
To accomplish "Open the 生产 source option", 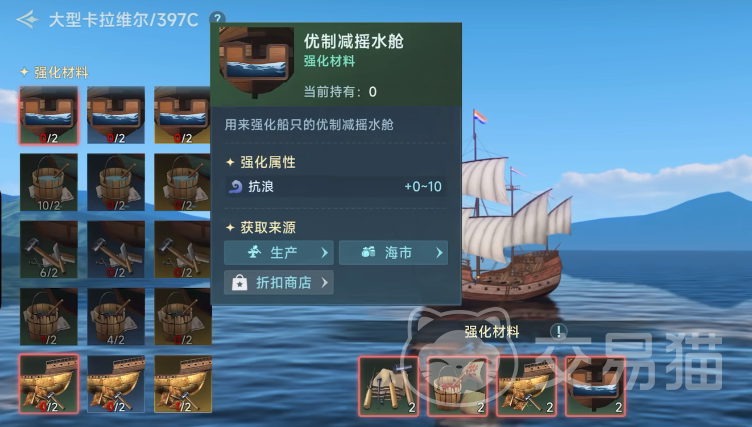I will point(279,252).
